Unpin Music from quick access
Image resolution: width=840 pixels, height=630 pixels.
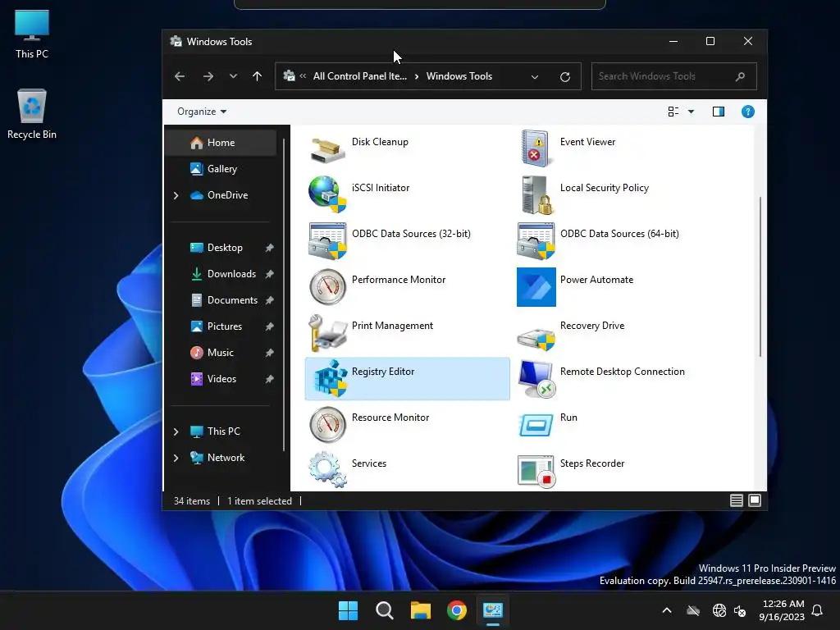point(269,353)
